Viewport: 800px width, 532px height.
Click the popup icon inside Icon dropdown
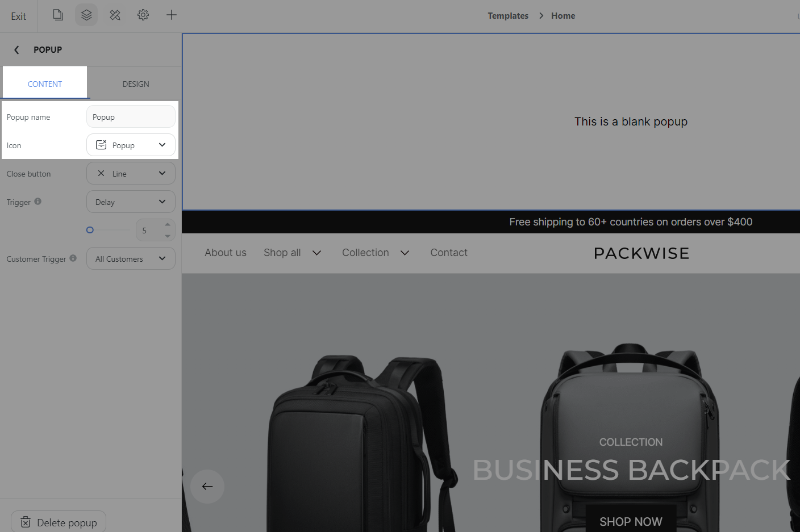(x=101, y=145)
